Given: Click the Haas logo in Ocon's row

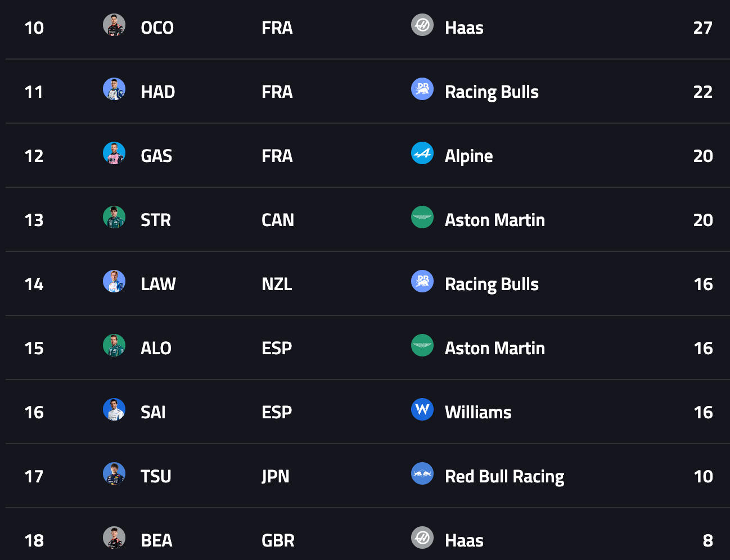Looking at the screenshot, I should click(x=422, y=25).
